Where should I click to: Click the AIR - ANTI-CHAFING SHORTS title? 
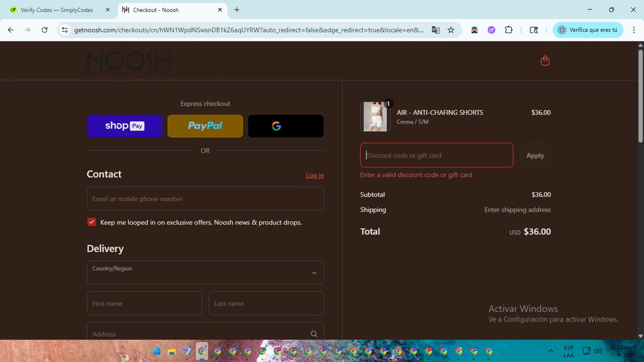pos(440,113)
